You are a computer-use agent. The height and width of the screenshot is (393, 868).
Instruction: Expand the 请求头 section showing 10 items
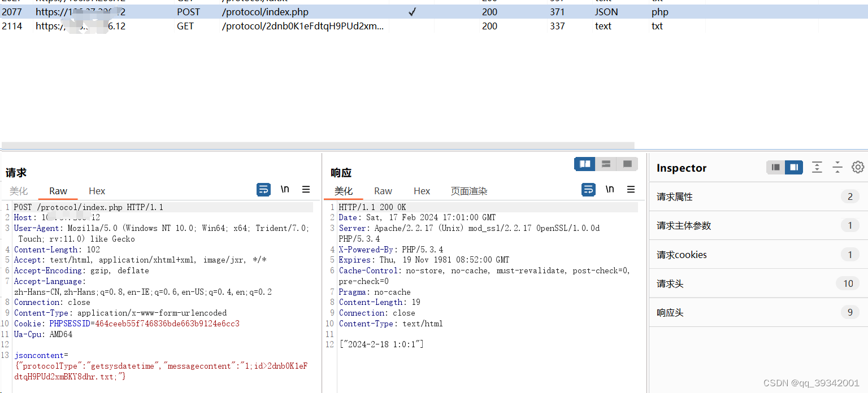click(757, 283)
